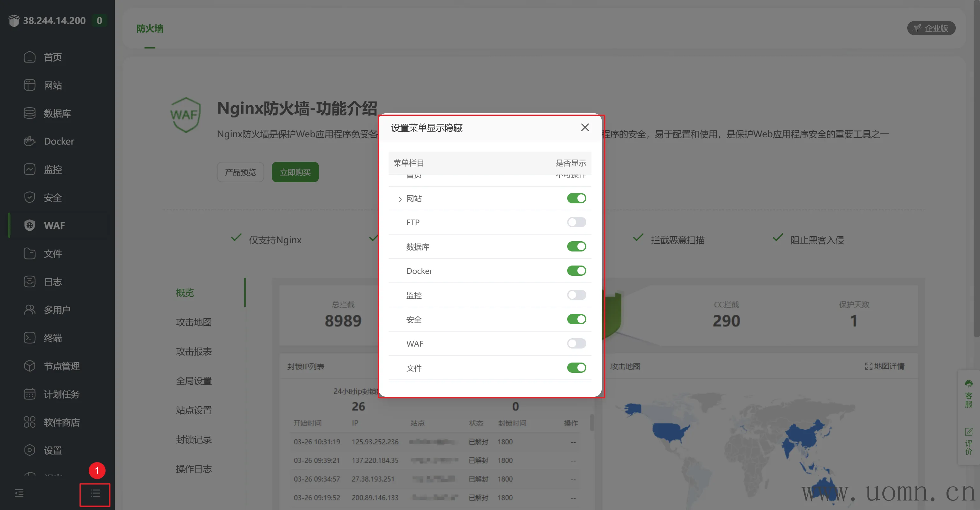Click the 终端 terminal sidebar icon
Viewport: 980px width, 510px height.
(x=29, y=338)
